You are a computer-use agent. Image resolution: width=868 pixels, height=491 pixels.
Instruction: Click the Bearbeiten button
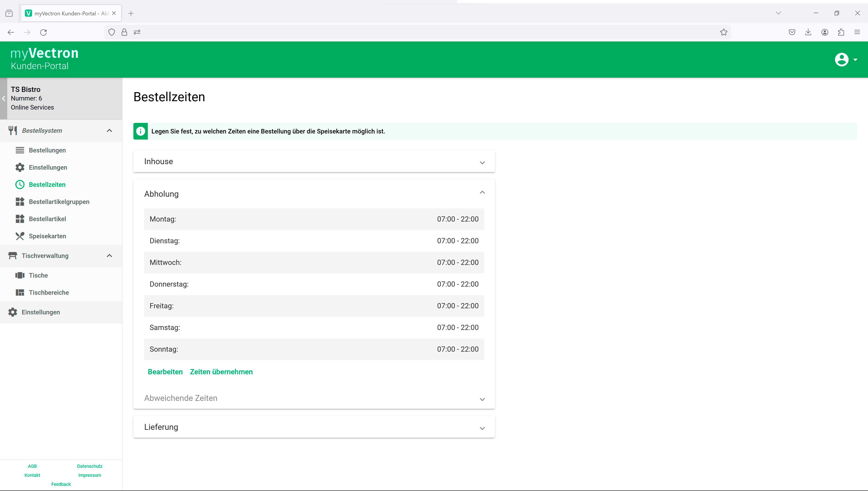tap(165, 372)
